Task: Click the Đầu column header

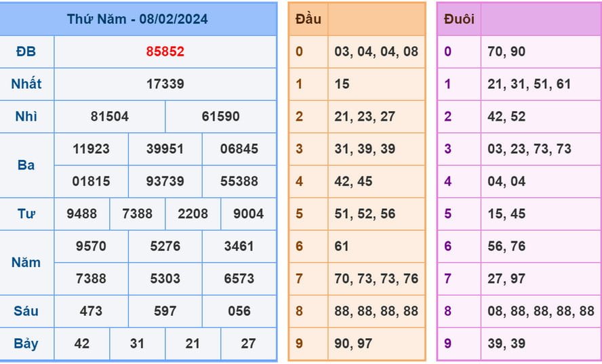Action: tap(308, 19)
